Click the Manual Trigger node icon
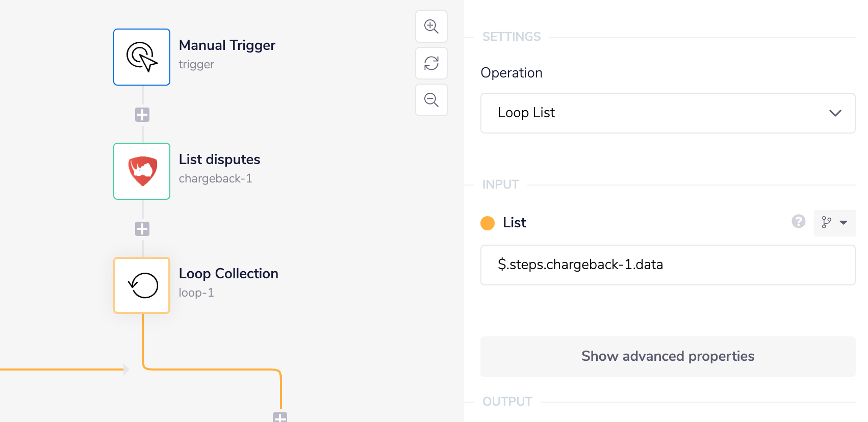 pos(142,57)
